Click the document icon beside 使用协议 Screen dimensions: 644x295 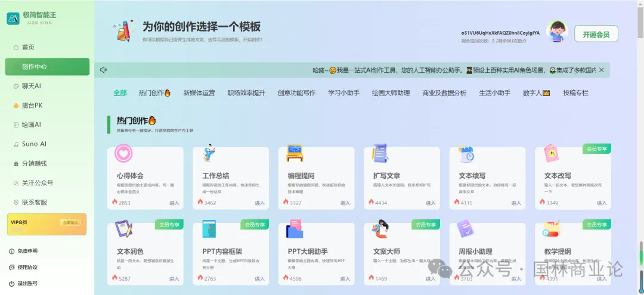(11, 268)
